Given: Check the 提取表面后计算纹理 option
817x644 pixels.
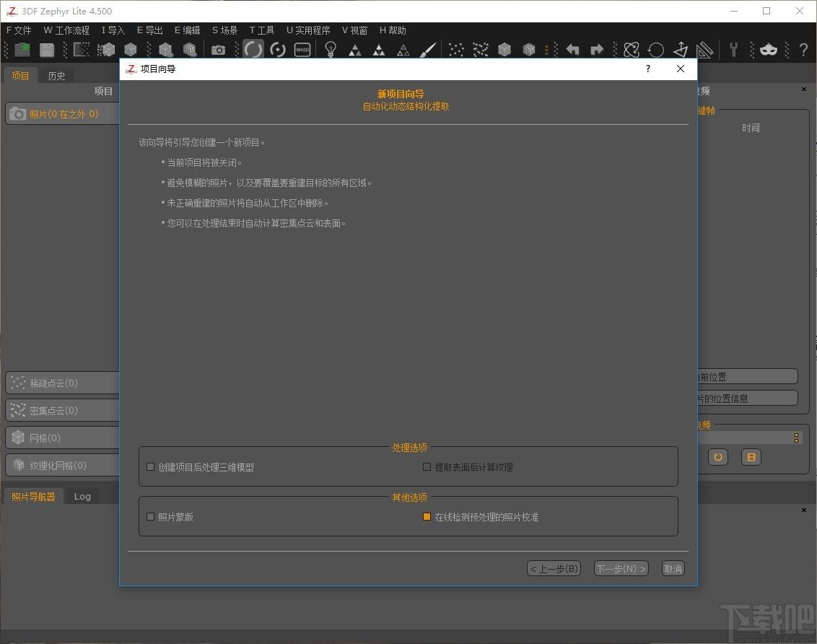Looking at the screenshot, I should (427, 467).
